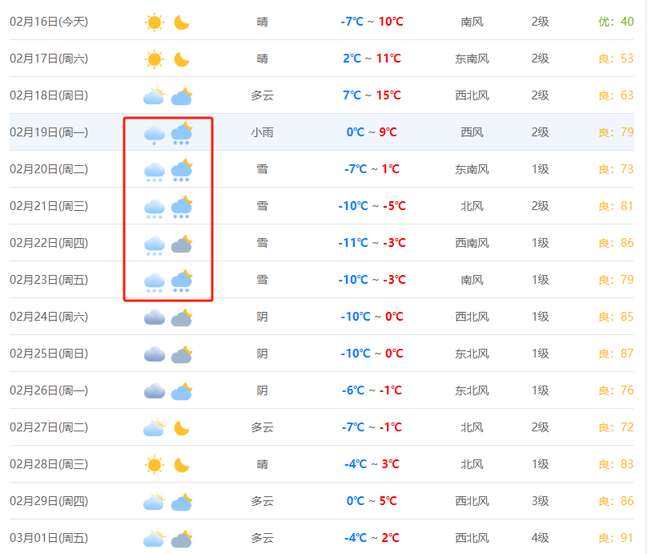Viewport: 660px width, 554px height.
Task: Click the daytime cloudy icon for 02月18日
Action: pyautogui.click(x=154, y=96)
